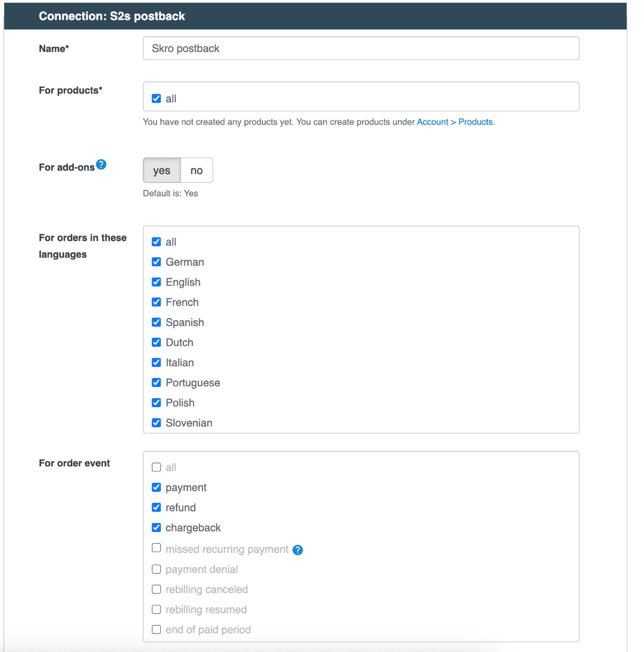The width and height of the screenshot is (644, 652).
Task: Uncheck the refund event checkbox
Action: (156, 508)
